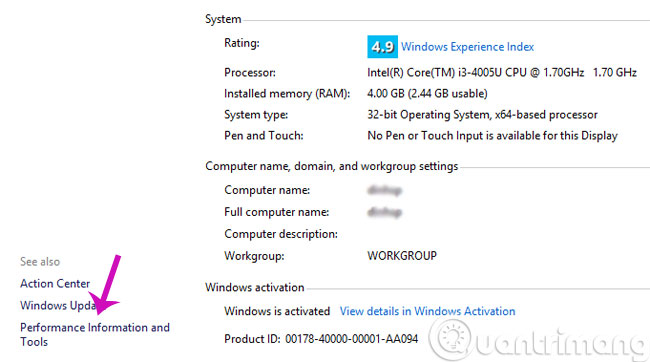
Task: Click the Computer name label
Action: pos(267,190)
